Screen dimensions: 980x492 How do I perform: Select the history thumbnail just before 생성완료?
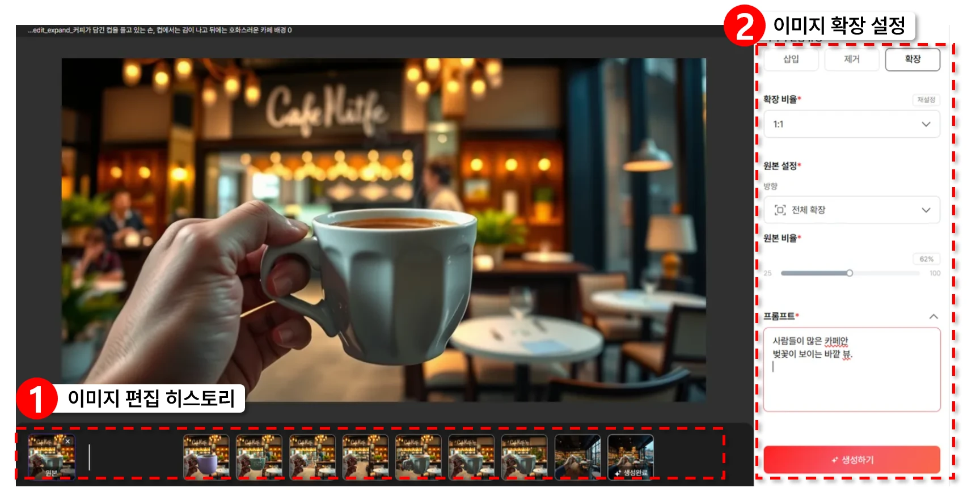[577, 457]
